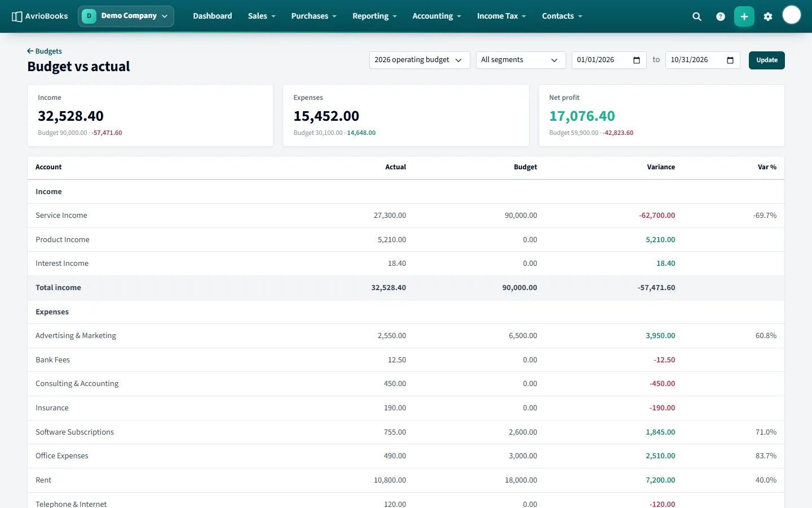The width and height of the screenshot is (812, 508).
Task: Click the Advertising & Marketing account label
Action: point(76,336)
